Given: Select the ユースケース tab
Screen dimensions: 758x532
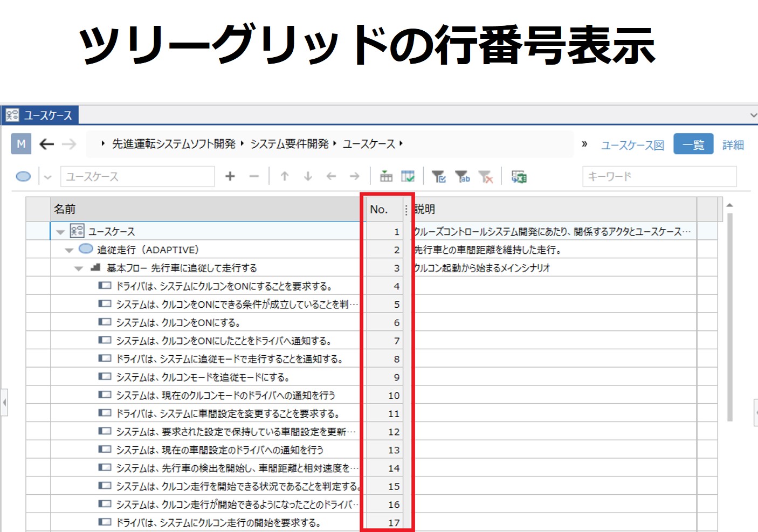Looking at the screenshot, I should (x=40, y=115).
